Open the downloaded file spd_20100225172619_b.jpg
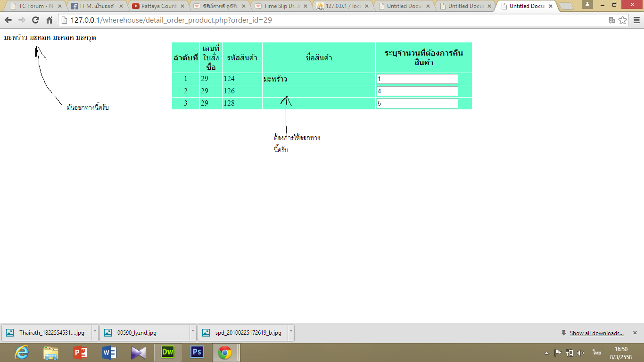Screen dimensions: 644x362 click(243, 332)
